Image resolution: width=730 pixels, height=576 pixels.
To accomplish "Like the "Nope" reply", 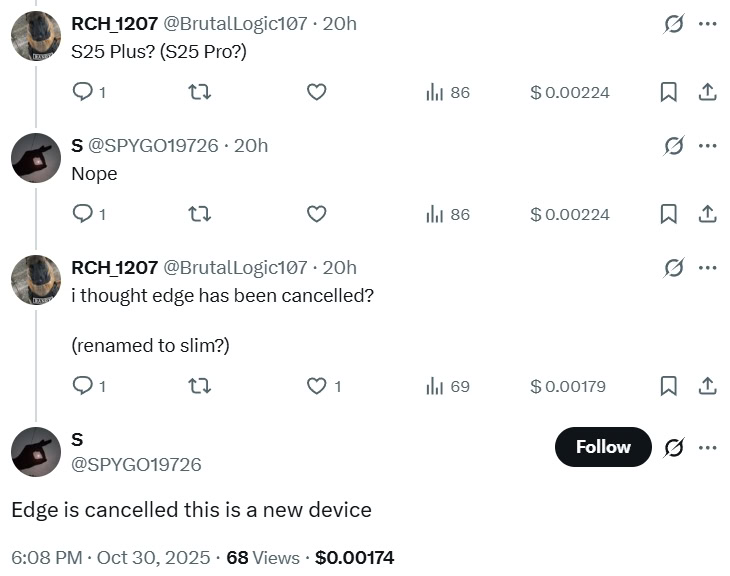I will point(316,214).
